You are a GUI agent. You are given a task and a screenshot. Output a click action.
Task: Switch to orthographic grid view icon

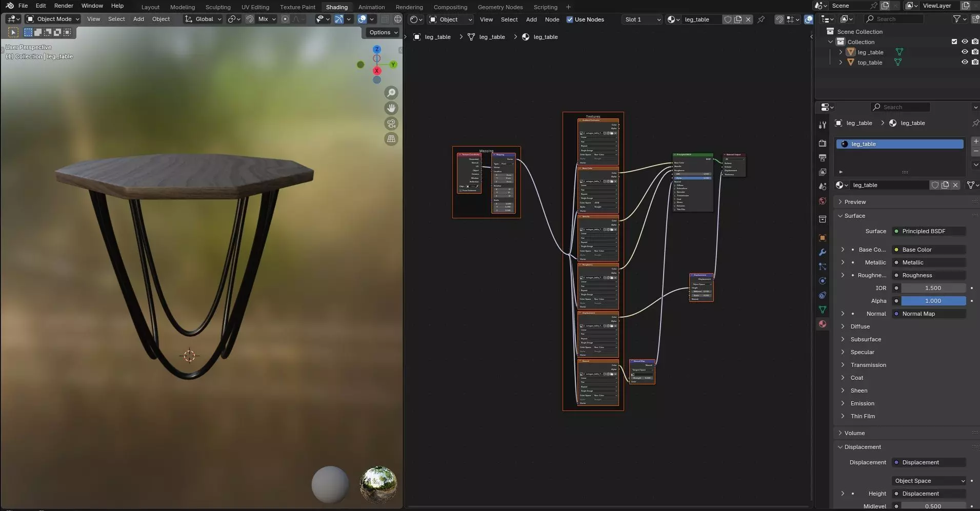(391, 139)
